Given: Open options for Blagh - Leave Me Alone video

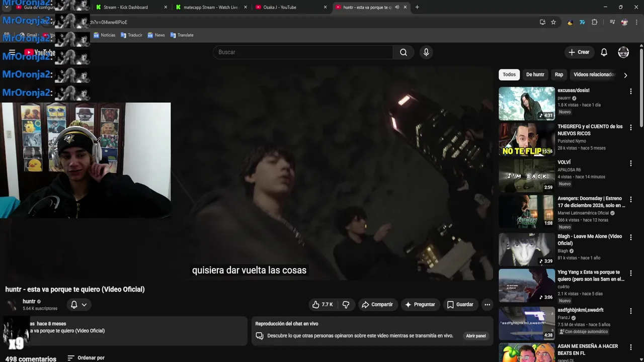Looking at the screenshot, I should click(630, 237).
